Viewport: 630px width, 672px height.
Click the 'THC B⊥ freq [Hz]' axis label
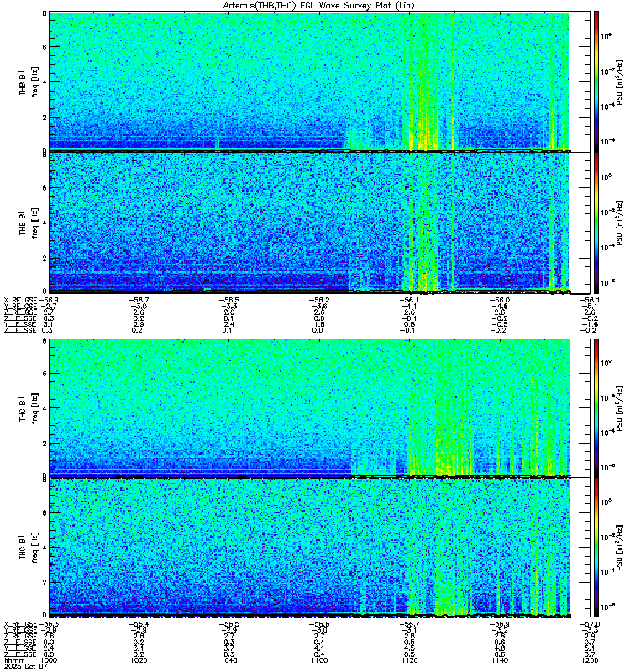point(29,407)
